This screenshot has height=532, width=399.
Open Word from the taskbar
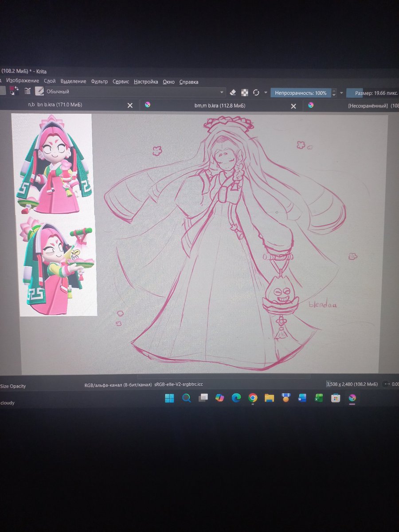(302, 398)
